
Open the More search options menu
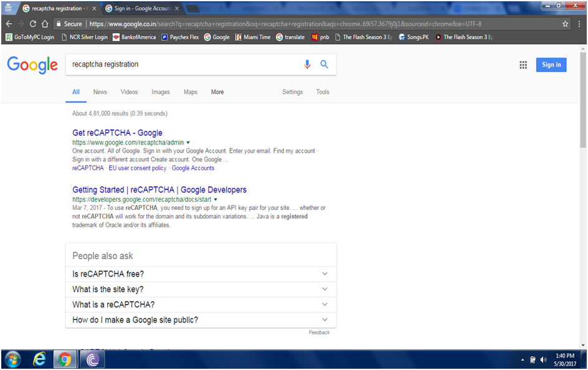pyautogui.click(x=217, y=92)
